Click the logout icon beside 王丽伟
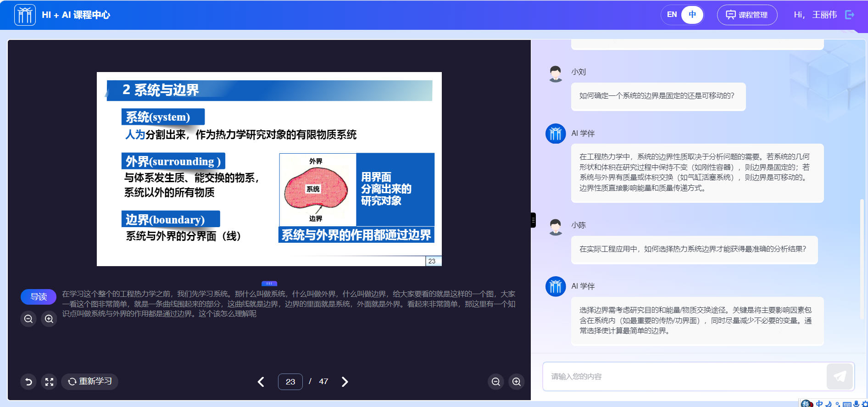 click(850, 15)
